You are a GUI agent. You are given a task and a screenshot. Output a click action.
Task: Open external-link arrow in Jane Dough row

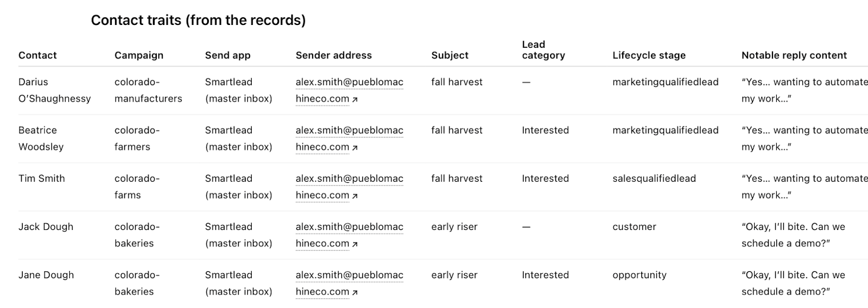pos(355,292)
